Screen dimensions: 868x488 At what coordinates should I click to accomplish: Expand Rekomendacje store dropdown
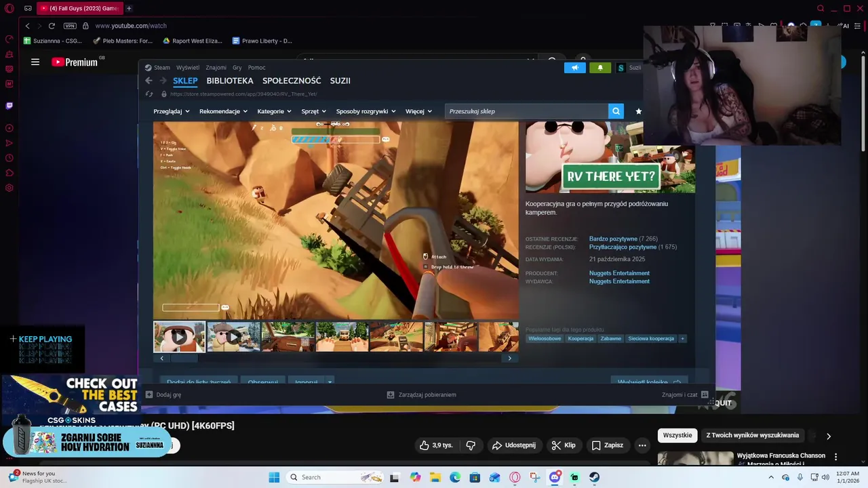223,111
